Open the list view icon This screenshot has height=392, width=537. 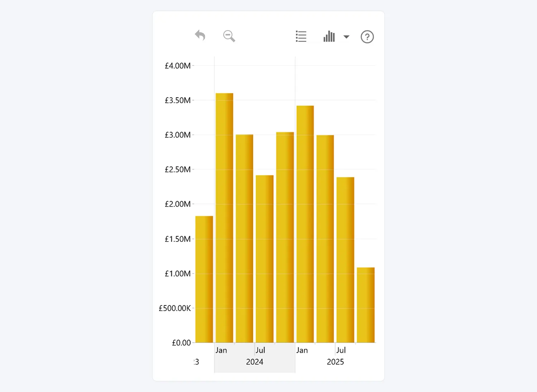pyautogui.click(x=301, y=36)
